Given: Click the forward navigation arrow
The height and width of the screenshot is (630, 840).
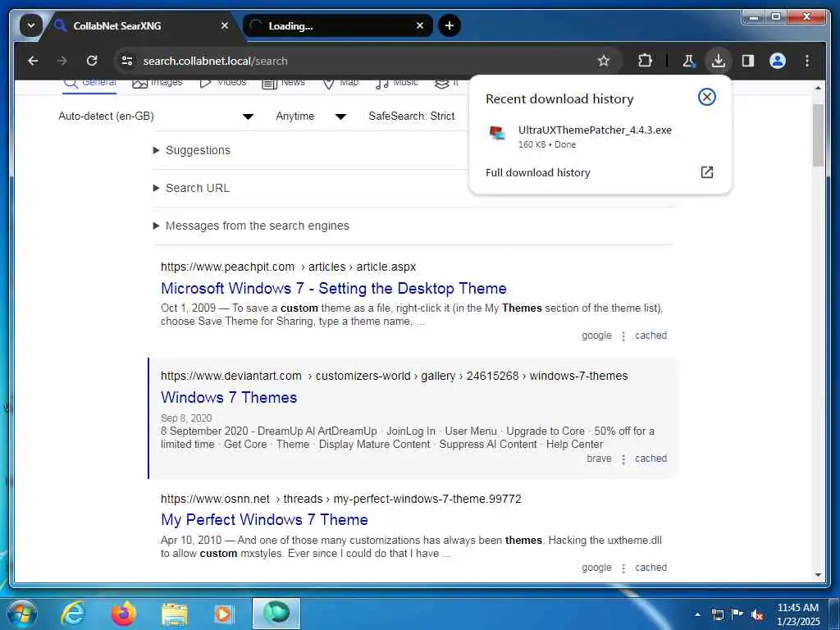Looking at the screenshot, I should tap(62, 61).
